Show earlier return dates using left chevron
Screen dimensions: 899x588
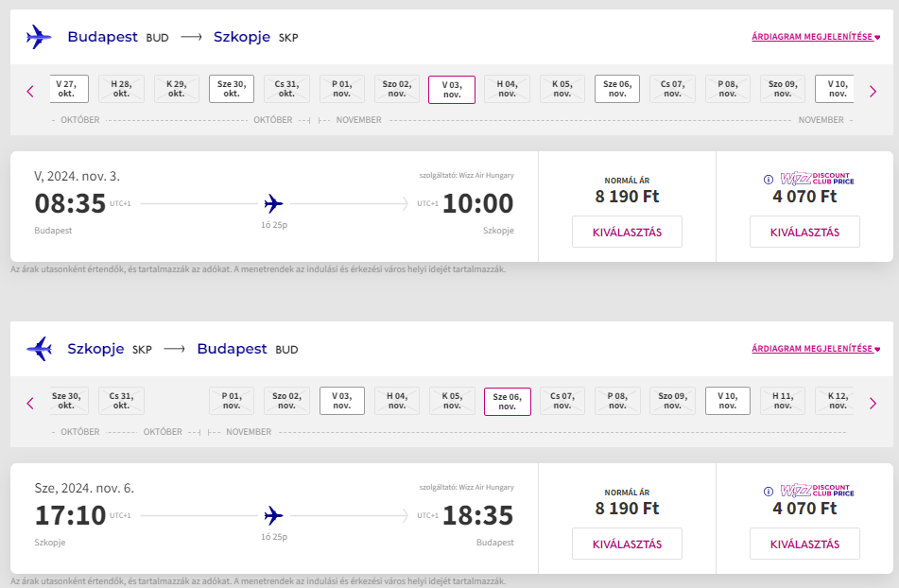coord(30,404)
